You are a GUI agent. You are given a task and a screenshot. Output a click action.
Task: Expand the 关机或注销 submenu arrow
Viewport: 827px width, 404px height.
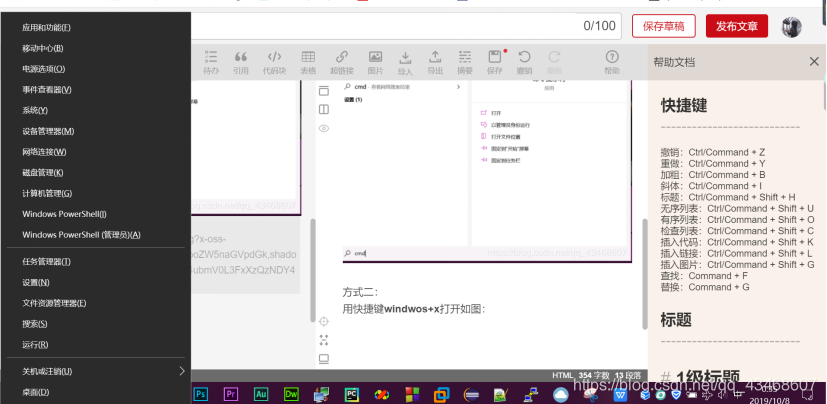(182, 371)
